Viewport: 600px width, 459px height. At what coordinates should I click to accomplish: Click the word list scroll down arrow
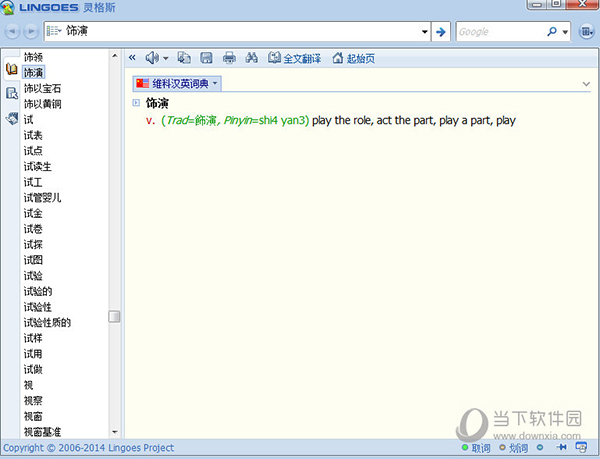coord(114,432)
